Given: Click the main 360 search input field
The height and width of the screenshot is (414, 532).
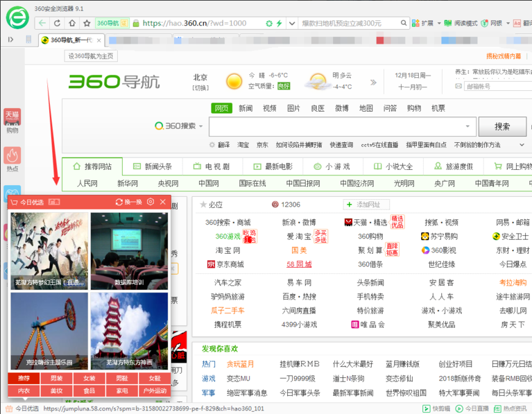Looking at the screenshot, I should coord(343,127).
